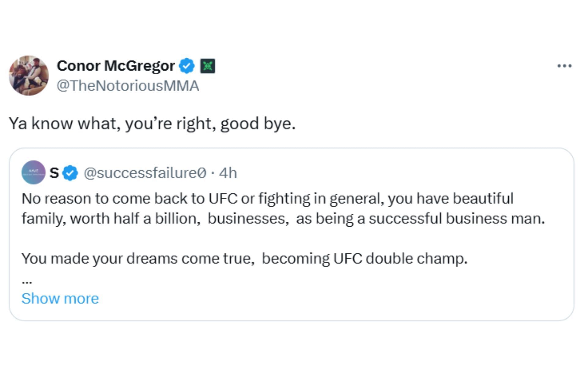Viewport: 588px width, 368px height.
Task: Open the quoted user's gradient avatar
Action: 33,172
